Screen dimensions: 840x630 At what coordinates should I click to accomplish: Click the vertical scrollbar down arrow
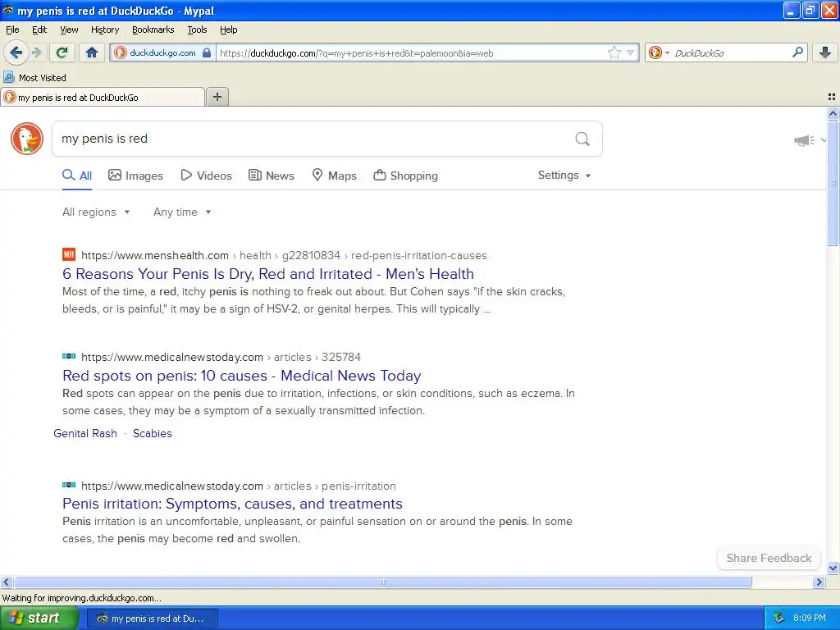click(833, 568)
